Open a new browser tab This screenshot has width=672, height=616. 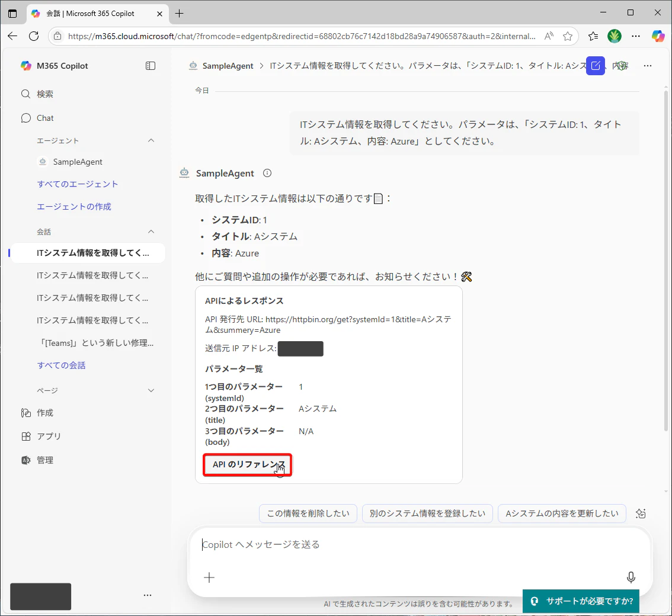179,13
